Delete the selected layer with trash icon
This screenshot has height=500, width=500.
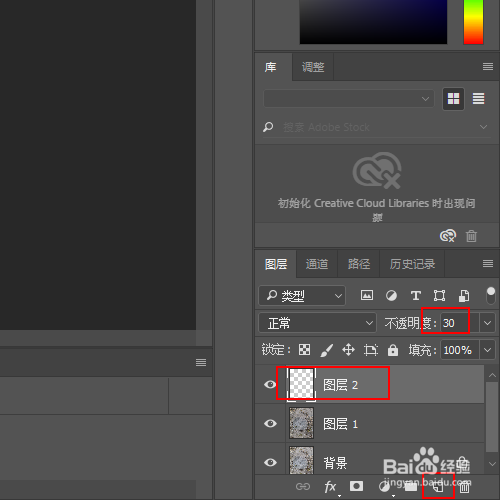pos(464,487)
